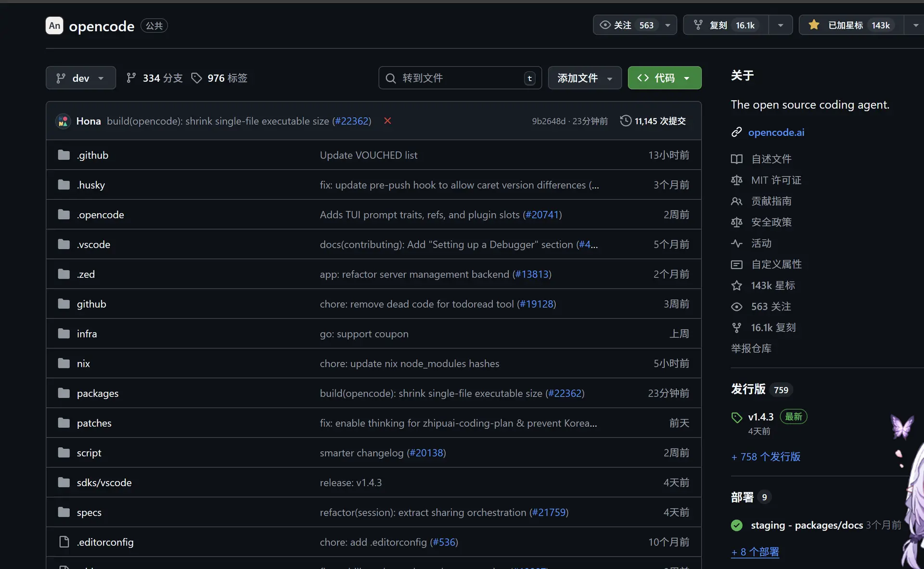Open the .github folder icon
The width and height of the screenshot is (924, 569).
coord(64,155)
